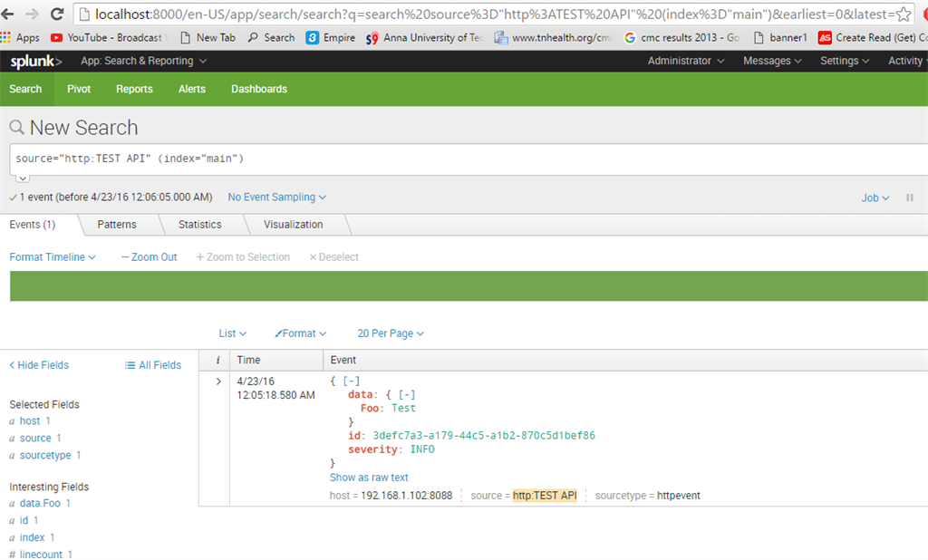Open the Format dropdown above events

(x=301, y=333)
